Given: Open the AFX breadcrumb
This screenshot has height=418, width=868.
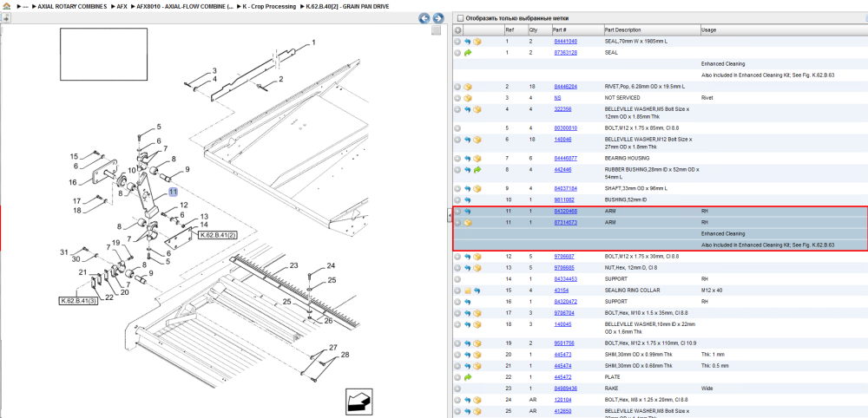Looking at the screenshot, I should click(x=122, y=7).
